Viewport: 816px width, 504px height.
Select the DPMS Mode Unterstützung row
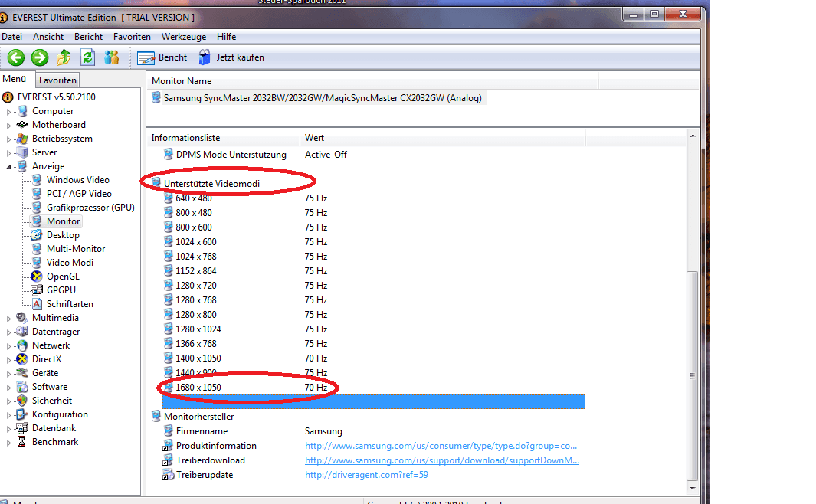(x=373, y=155)
